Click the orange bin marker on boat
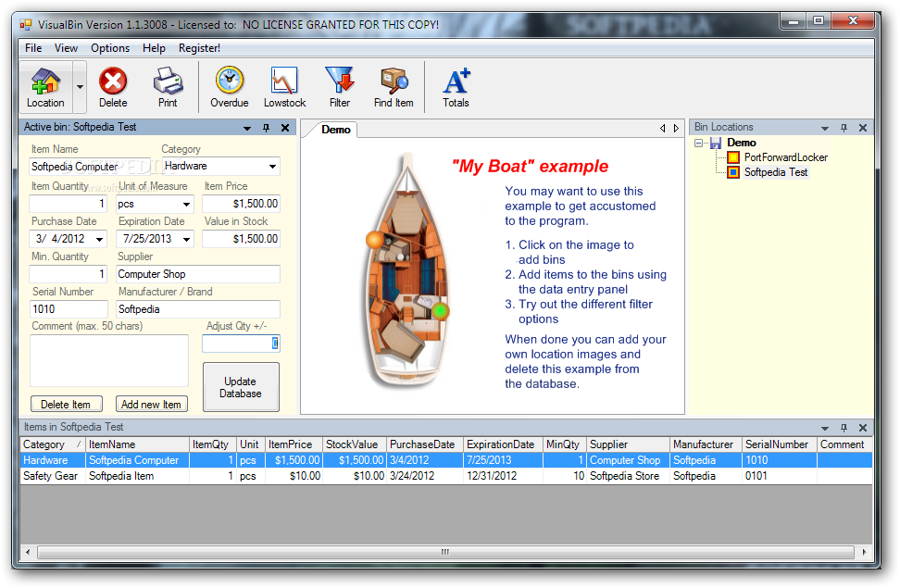Viewport: 900px width, 588px height. point(375,240)
